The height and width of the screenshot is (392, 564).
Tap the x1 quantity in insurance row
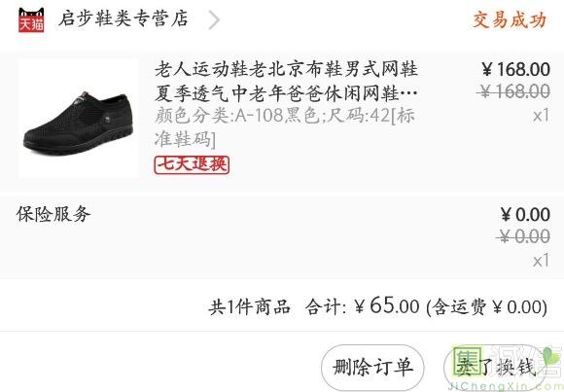[x=541, y=261]
